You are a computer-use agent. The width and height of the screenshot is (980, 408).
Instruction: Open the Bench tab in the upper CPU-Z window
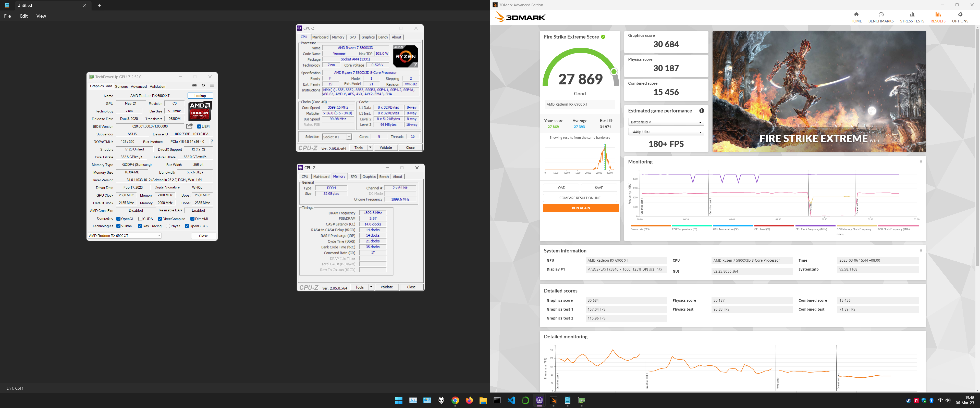tap(383, 37)
